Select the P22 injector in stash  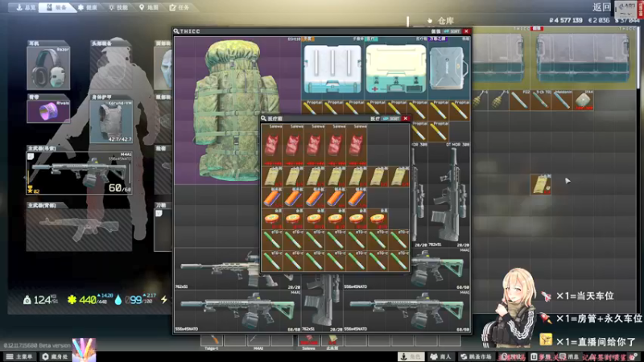519,100
